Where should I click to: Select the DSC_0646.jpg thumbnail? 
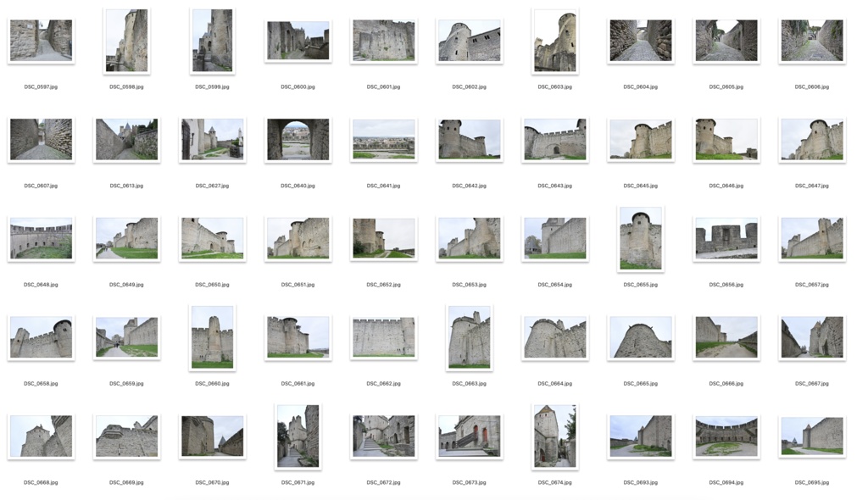point(726,140)
